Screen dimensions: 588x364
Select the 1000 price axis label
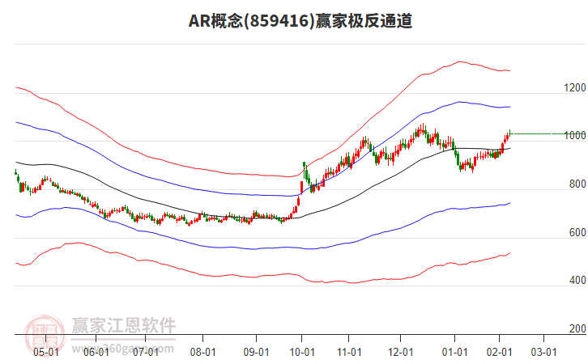tap(575, 135)
